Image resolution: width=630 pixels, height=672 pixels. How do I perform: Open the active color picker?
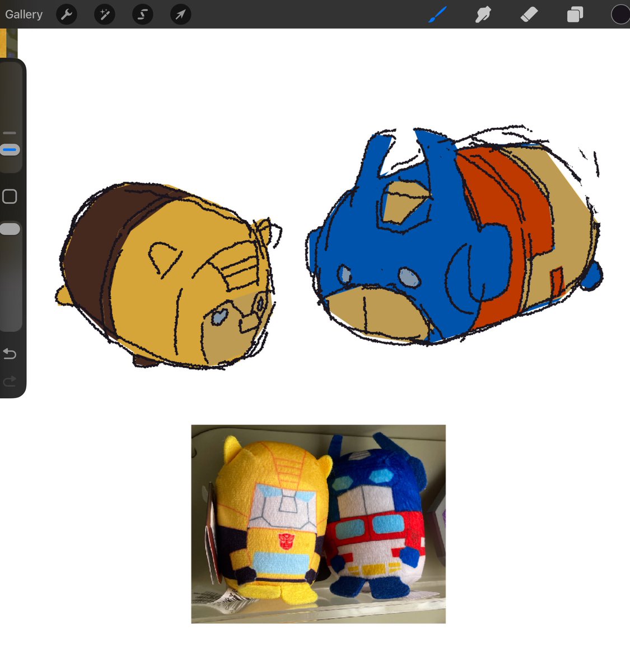(x=620, y=15)
